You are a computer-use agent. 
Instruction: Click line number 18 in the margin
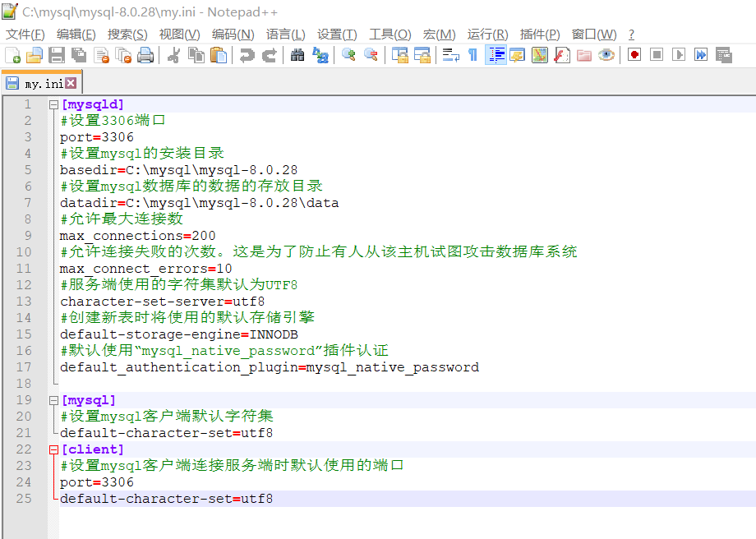(x=24, y=384)
